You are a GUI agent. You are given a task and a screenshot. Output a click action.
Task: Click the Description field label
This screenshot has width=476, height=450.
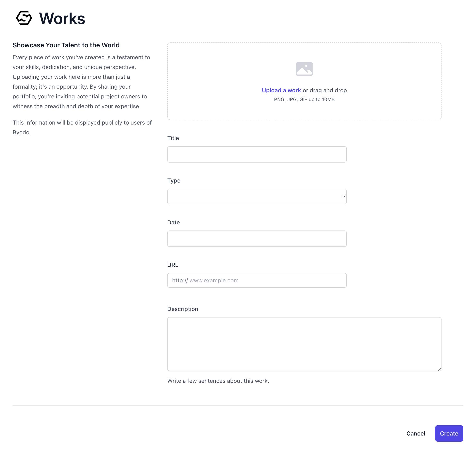tap(182, 309)
